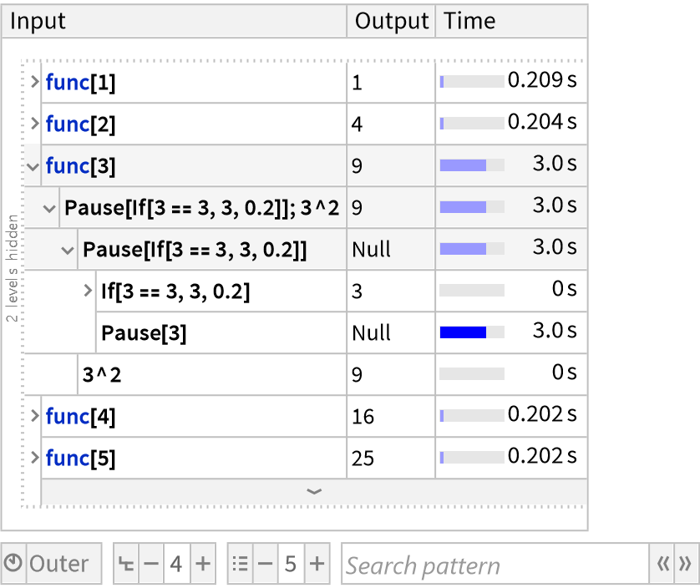The height and width of the screenshot is (588, 700).
Task: Click the Search pattern field
Action: point(495,565)
